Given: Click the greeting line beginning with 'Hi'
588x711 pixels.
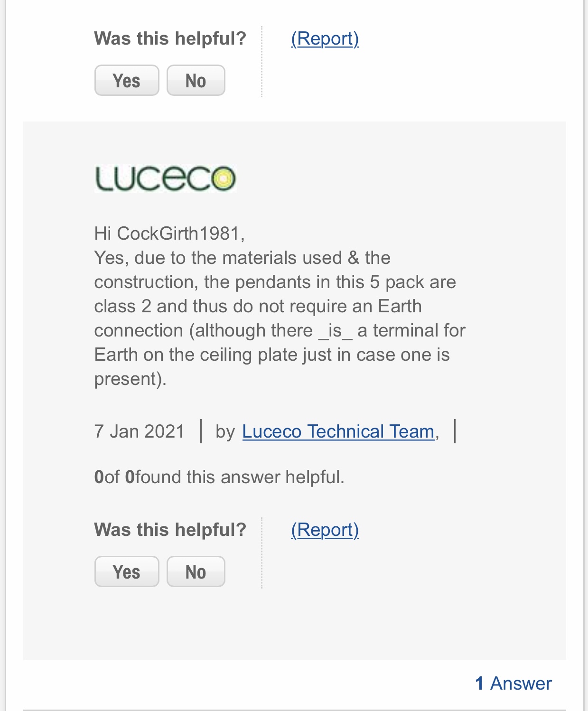Looking at the screenshot, I should (x=169, y=234).
